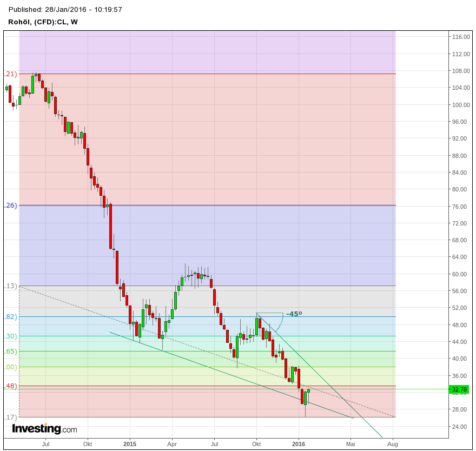The image size is (476, 451).
Task: Click the Fibonacci level label .30)
Action: coord(11,336)
